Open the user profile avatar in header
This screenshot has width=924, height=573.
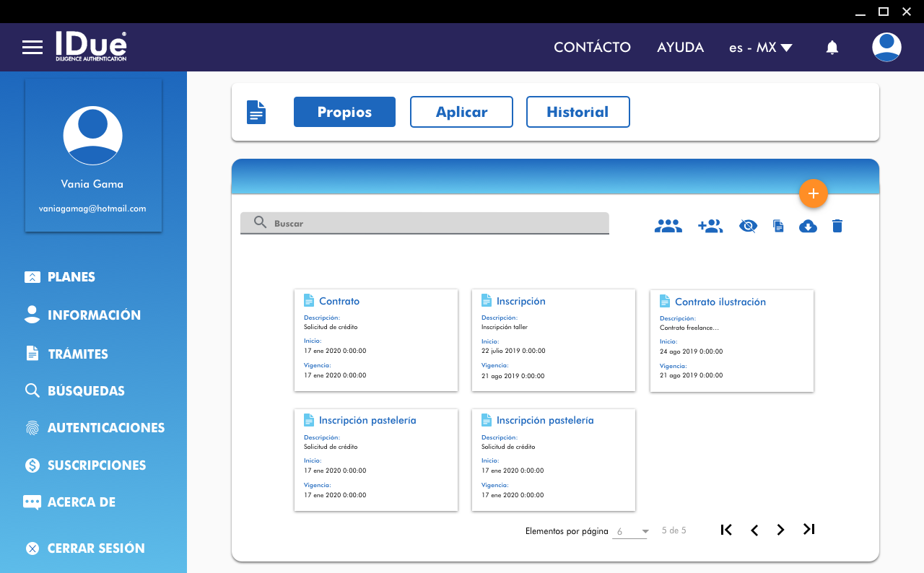coord(886,48)
